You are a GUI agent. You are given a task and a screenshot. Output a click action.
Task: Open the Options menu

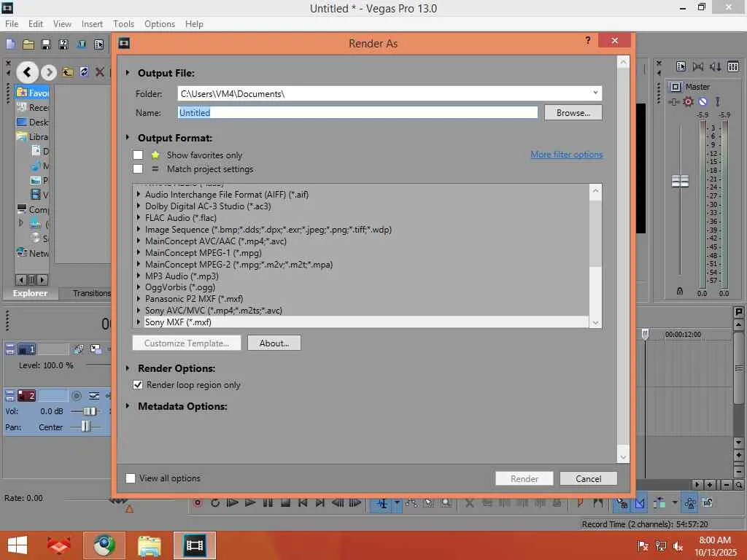(160, 24)
